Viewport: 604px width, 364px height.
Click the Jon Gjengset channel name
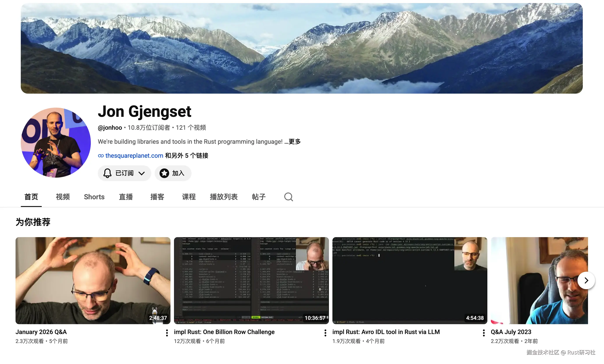click(x=144, y=112)
